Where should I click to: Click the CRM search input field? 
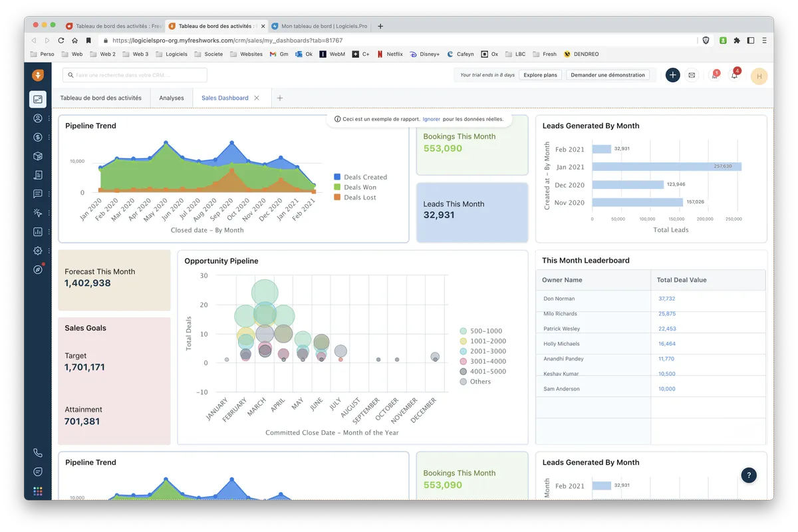[135, 75]
